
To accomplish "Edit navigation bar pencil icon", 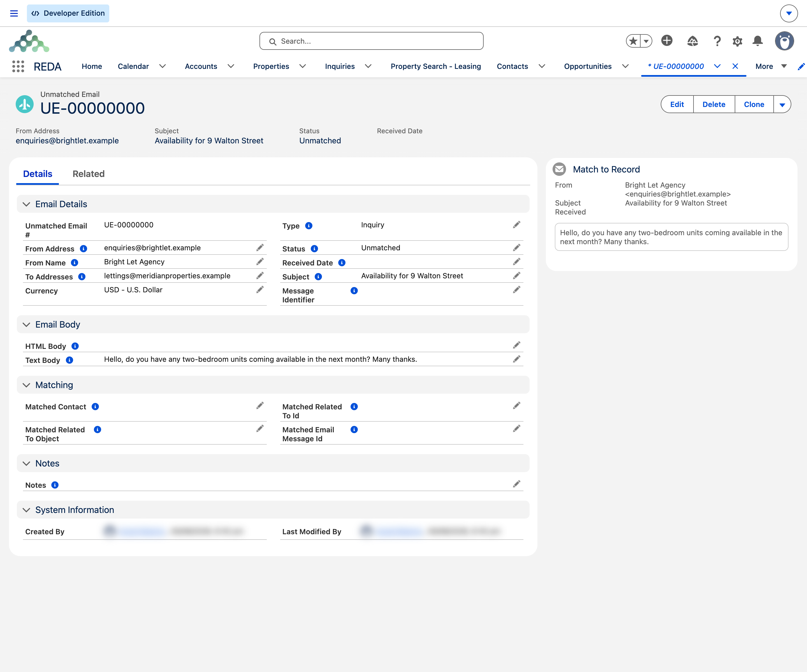I will click(801, 67).
